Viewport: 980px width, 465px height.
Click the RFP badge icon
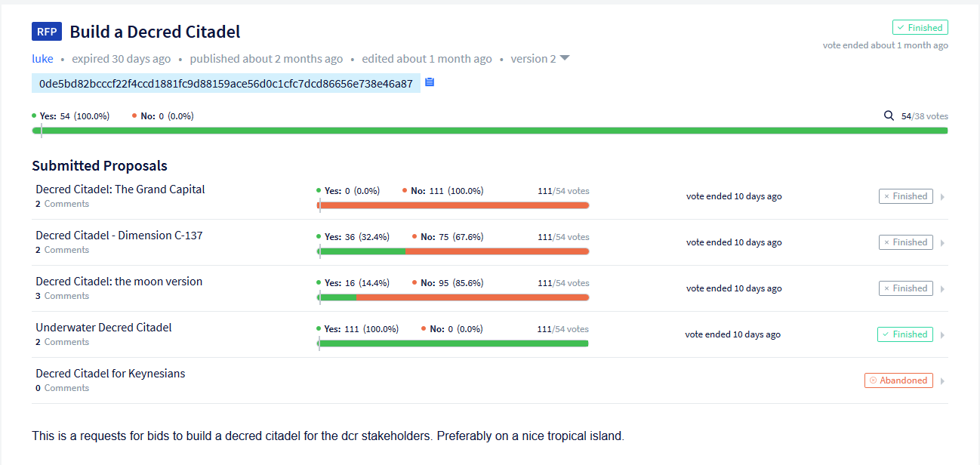pyautogui.click(x=47, y=32)
